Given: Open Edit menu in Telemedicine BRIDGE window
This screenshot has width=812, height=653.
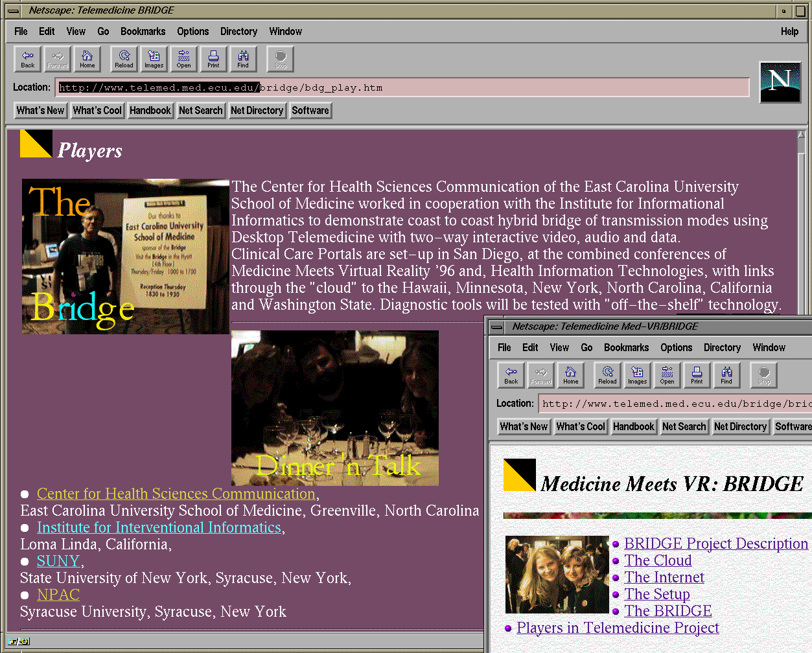Looking at the screenshot, I should coord(47,31).
